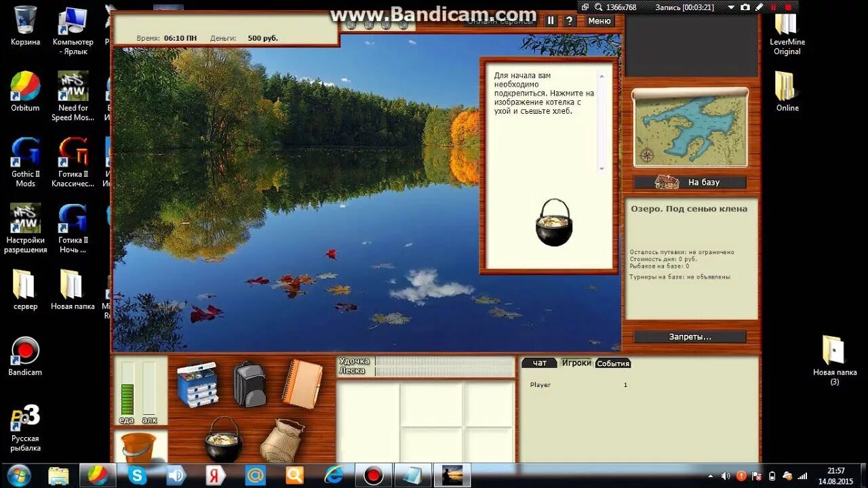
Task: Switch to the События tab
Action: click(x=613, y=363)
